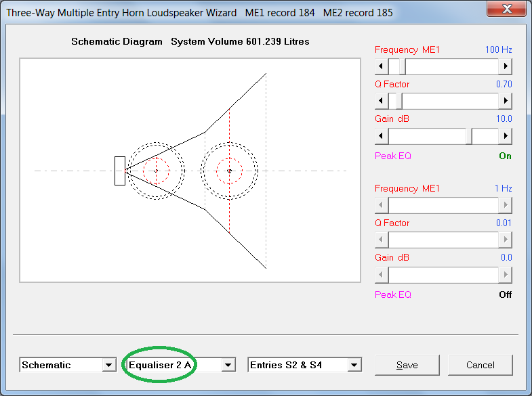Click right arrow of lower Q Factor slider
The image size is (532, 396).
tap(505, 240)
